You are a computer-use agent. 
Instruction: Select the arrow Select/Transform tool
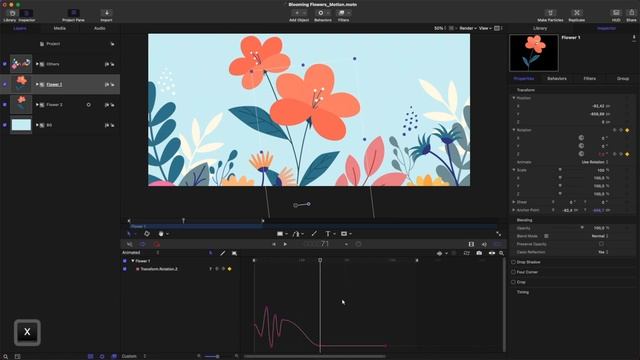(129, 234)
